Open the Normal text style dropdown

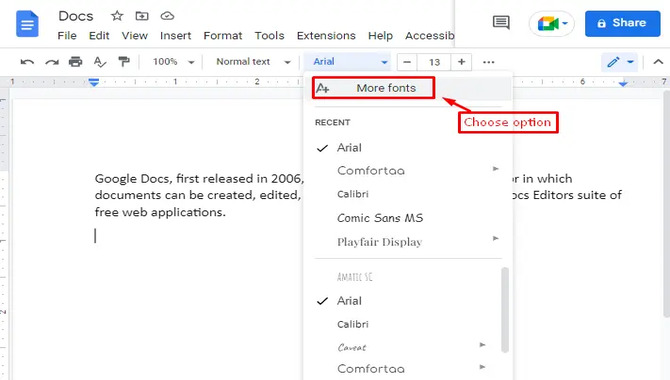253,62
